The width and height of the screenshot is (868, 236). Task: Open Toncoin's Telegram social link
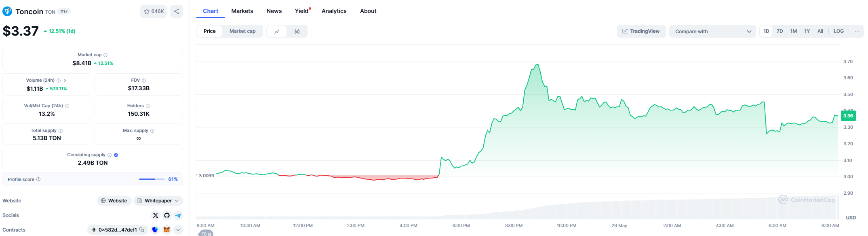[x=178, y=215]
